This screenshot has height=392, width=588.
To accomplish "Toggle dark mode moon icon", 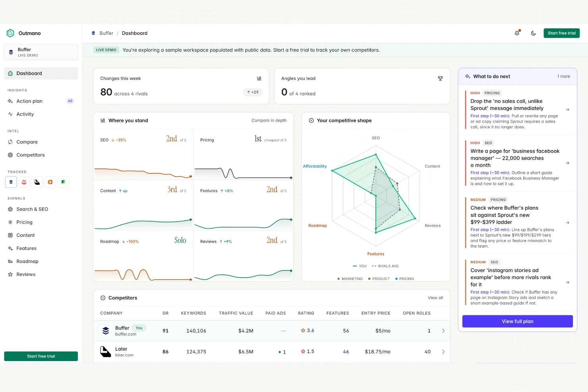I will (534, 33).
